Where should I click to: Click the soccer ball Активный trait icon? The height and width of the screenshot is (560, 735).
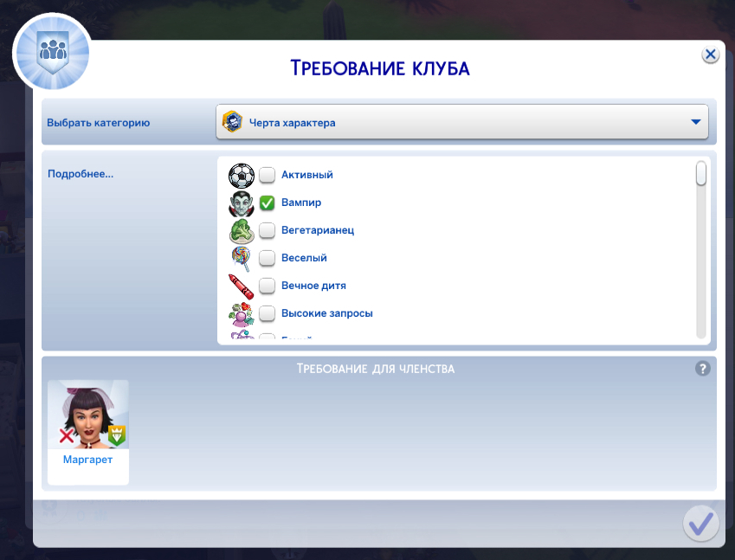[241, 175]
